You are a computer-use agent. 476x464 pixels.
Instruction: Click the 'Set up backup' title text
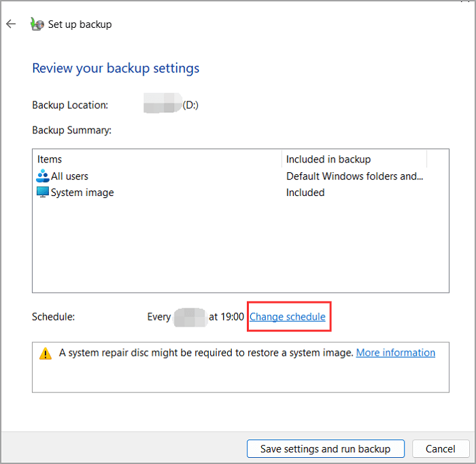pyautogui.click(x=80, y=24)
